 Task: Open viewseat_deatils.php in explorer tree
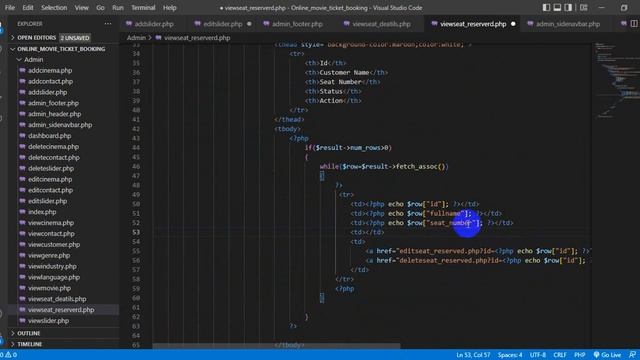click(57, 299)
